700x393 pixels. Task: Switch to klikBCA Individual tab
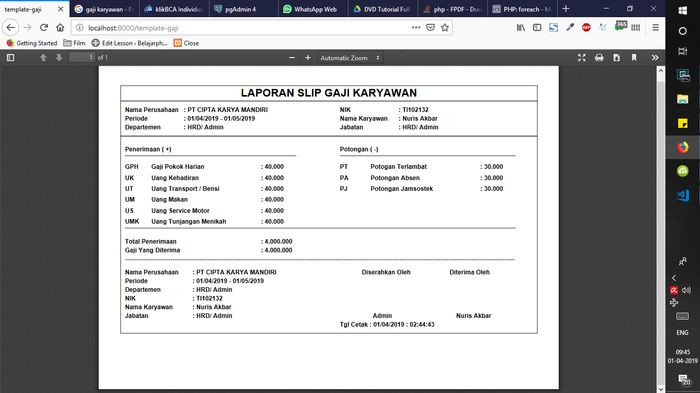point(174,9)
